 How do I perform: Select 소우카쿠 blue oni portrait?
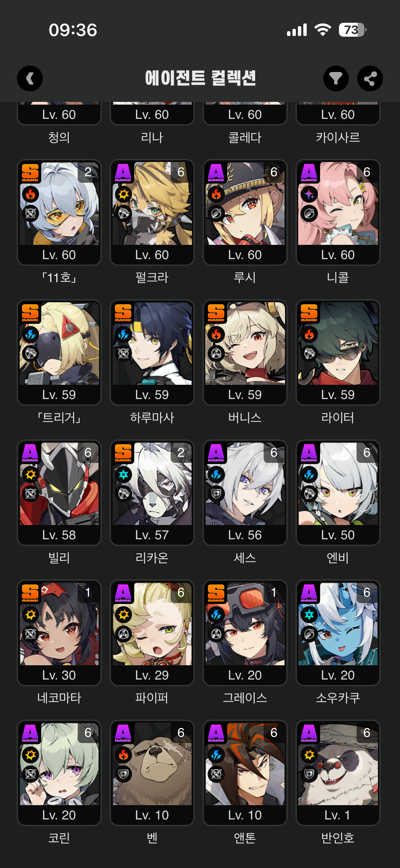338,624
